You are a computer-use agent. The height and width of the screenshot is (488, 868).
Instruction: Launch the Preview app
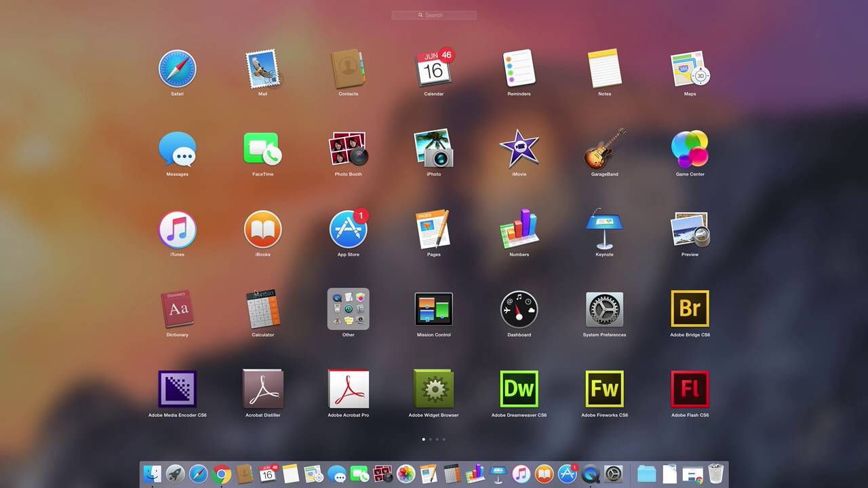(x=690, y=229)
